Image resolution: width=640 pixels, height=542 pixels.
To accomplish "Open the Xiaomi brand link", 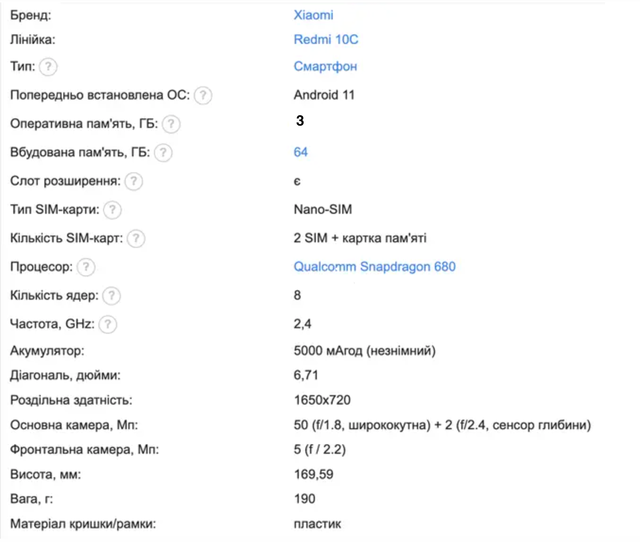I will 313,15.
